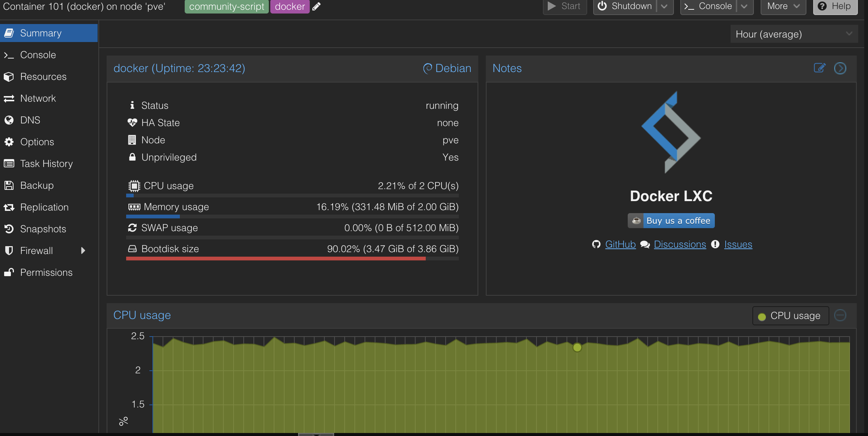868x436 pixels.
Task: Click the Unprivileged lock icon
Action: [x=132, y=157]
